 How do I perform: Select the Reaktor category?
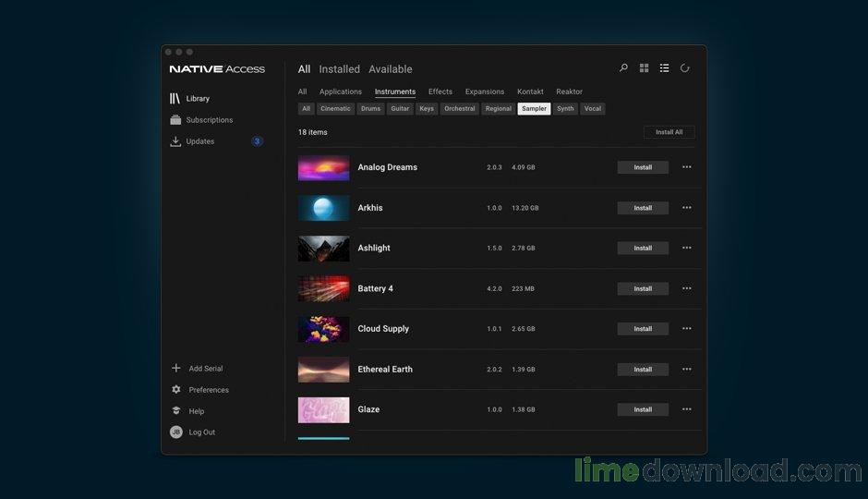[569, 91]
